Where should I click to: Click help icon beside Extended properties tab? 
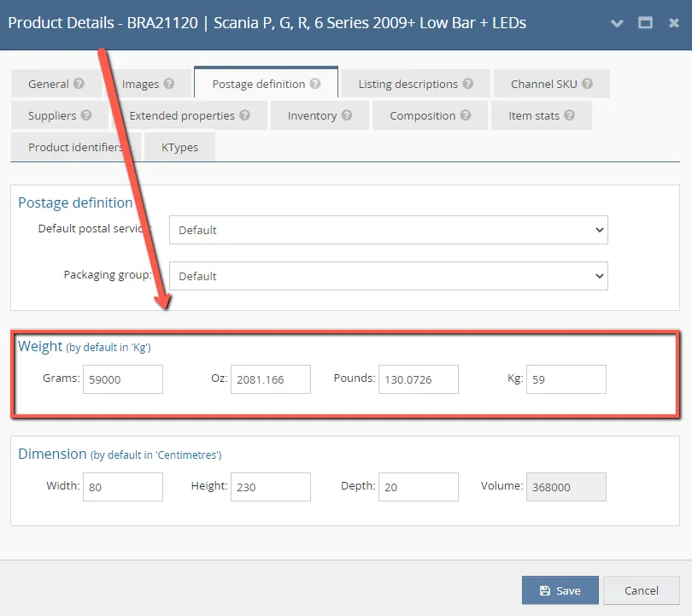coord(245,115)
